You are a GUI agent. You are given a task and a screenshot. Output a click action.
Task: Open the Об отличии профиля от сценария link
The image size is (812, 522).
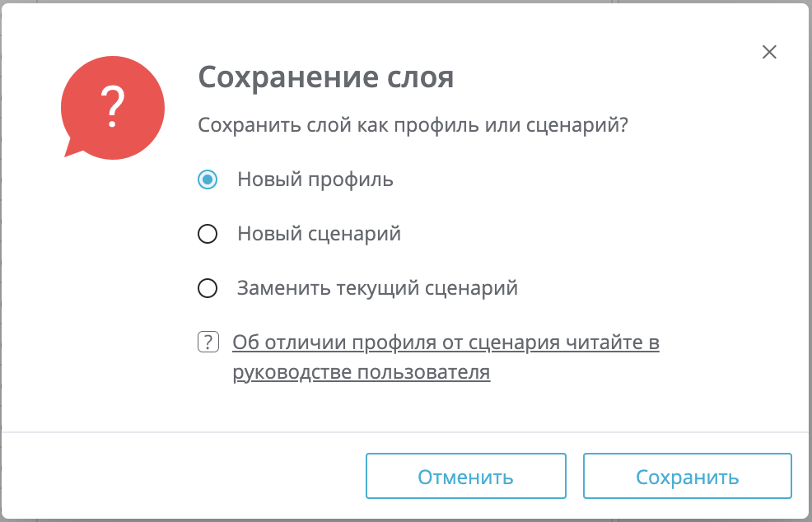(x=446, y=343)
